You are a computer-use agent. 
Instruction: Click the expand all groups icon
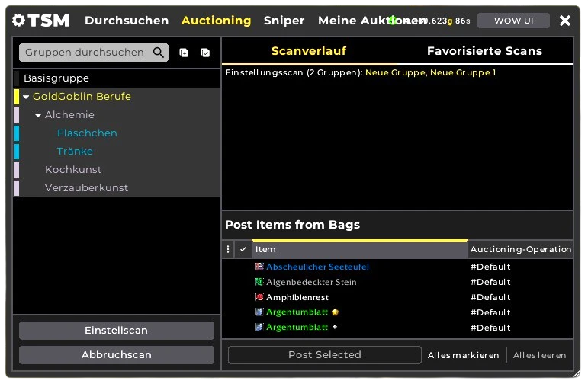click(184, 53)
